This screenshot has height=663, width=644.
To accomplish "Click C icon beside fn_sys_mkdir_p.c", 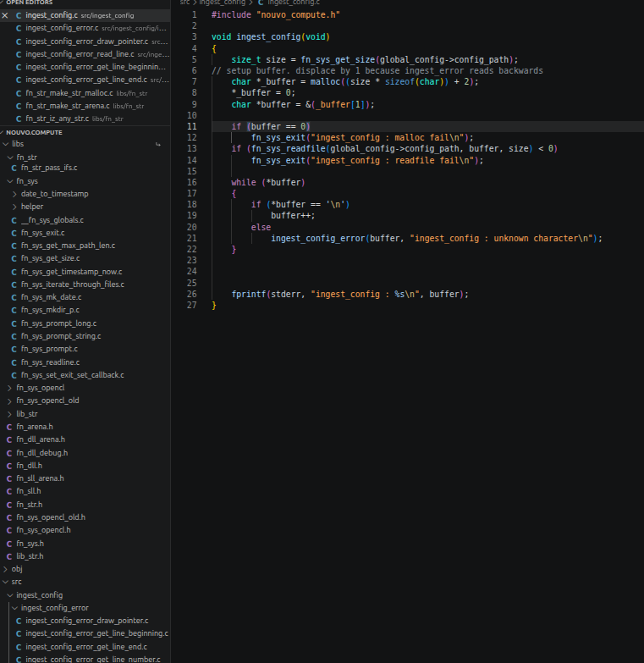I will pos(14,310).
